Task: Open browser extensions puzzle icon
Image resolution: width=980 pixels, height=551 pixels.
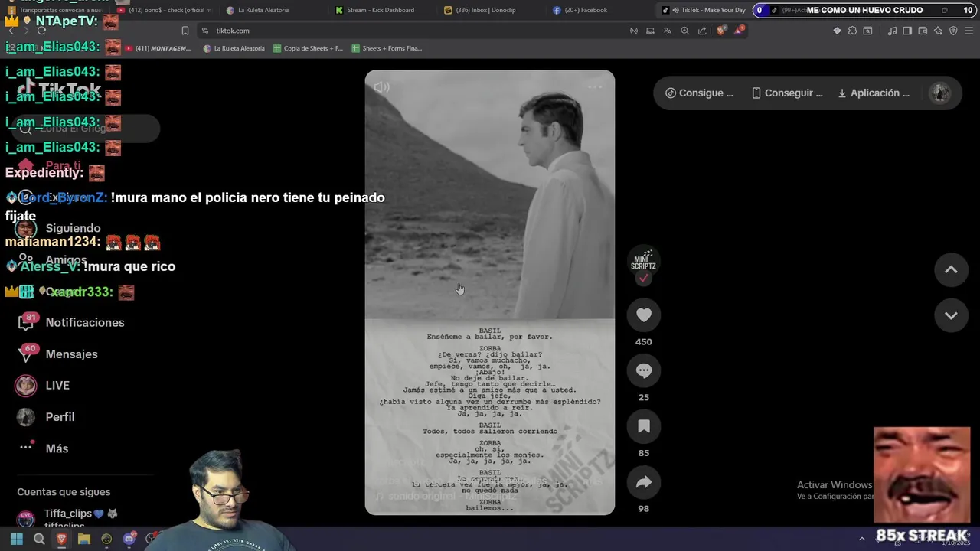Action: (852, 31)
